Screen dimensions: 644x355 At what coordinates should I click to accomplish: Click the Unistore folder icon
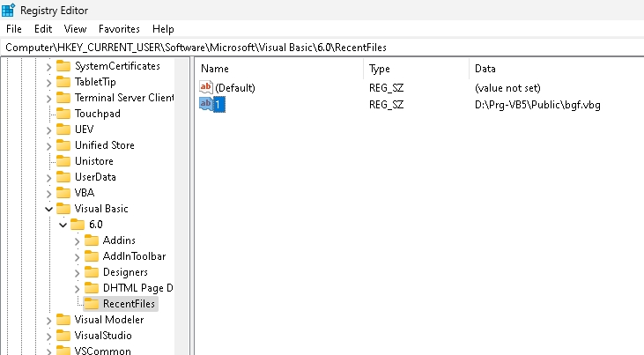pyautogui.click(x=63, y=161)
